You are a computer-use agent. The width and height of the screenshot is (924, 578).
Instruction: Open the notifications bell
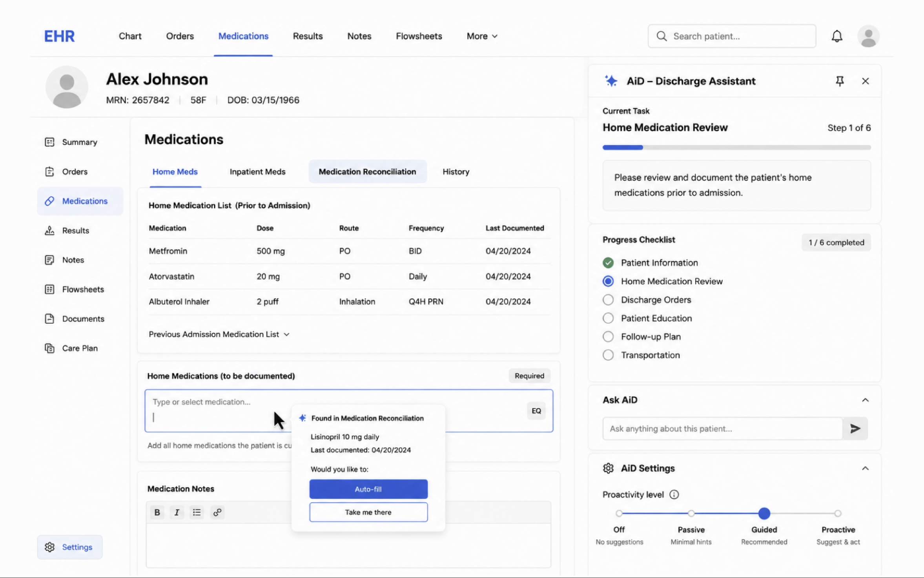[x=837, y=36]
